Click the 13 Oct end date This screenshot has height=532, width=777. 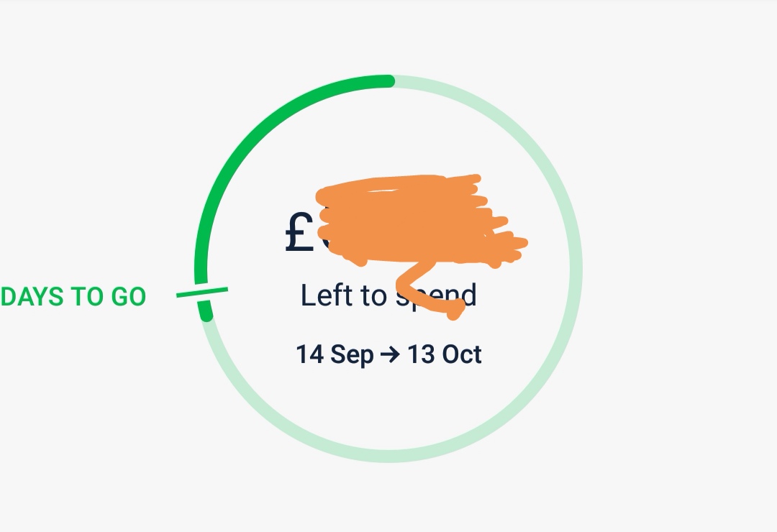coord(444,354)
